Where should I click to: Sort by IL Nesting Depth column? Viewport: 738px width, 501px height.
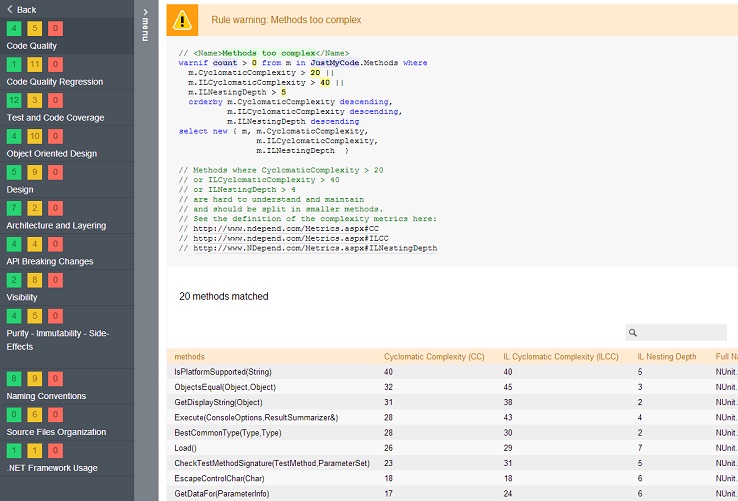click(666, 356)
